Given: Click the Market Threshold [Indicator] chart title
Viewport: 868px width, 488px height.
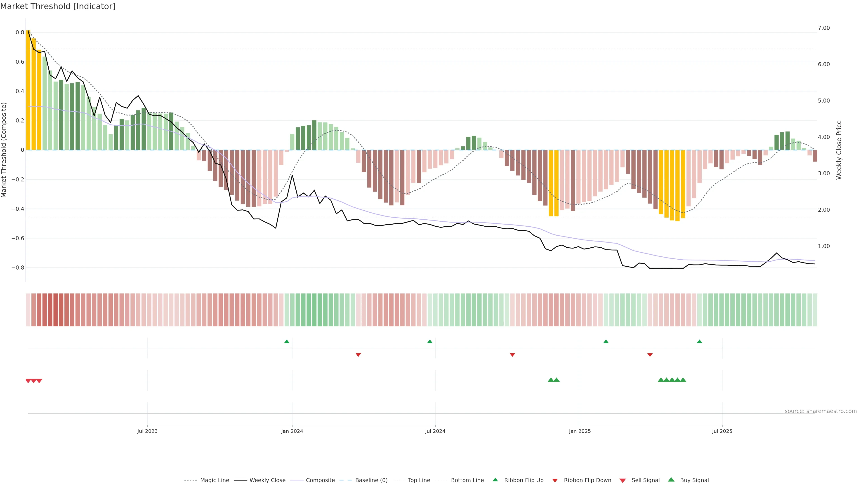Looking at the screenshot, I should (58, 6).
